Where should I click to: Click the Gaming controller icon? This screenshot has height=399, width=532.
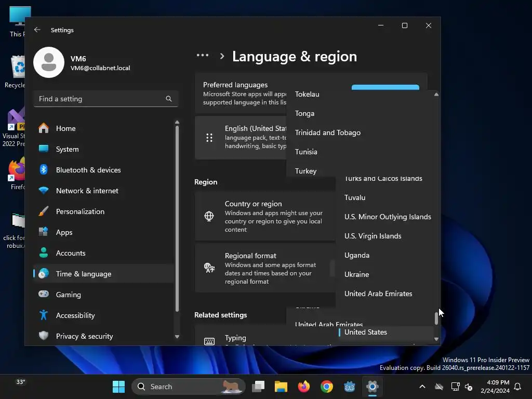(44, 294)
